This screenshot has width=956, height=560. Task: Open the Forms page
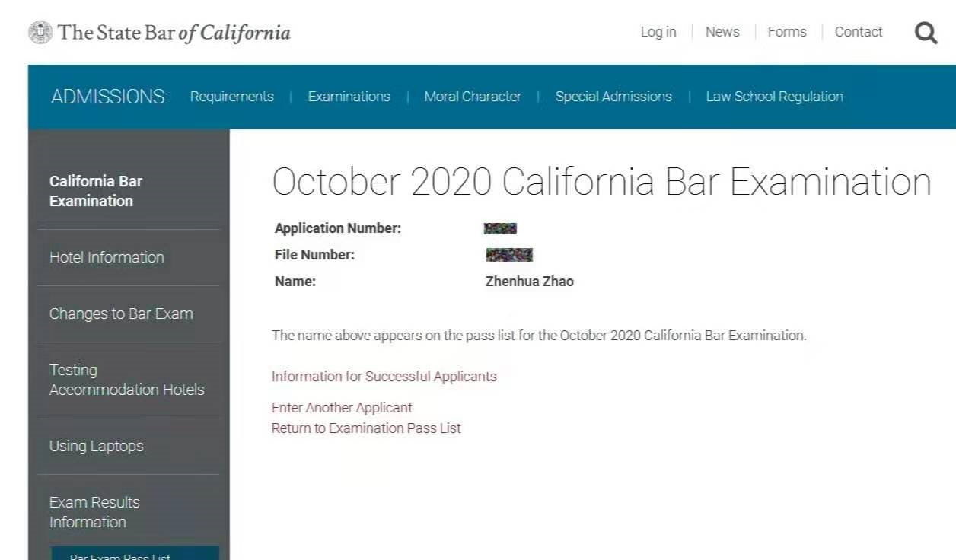pos(786,32)
